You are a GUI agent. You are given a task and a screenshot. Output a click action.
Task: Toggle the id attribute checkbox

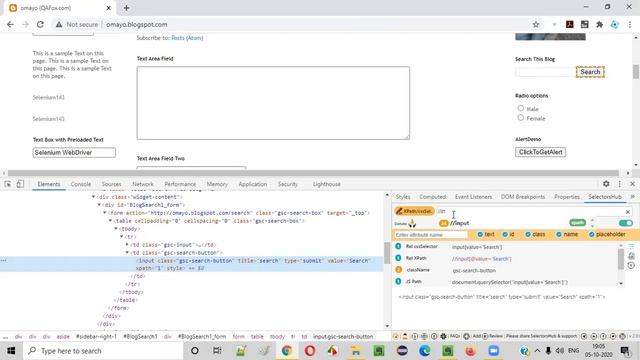[x=505, y=234]
